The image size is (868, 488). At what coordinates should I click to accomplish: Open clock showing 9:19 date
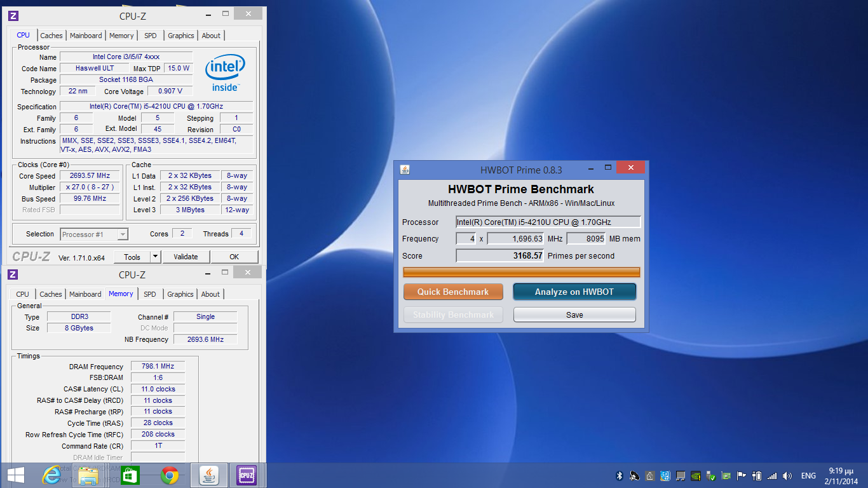pos(841,475)
